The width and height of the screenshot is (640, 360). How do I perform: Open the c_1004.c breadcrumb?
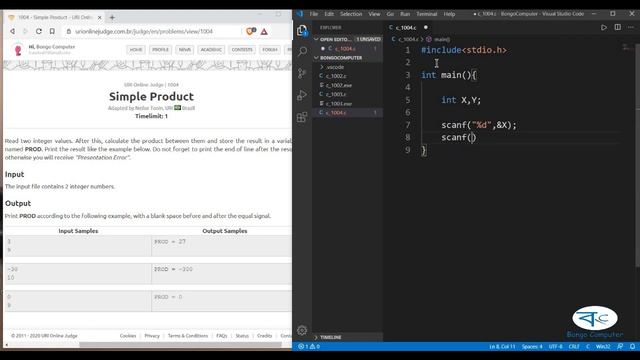coord(405,39)
